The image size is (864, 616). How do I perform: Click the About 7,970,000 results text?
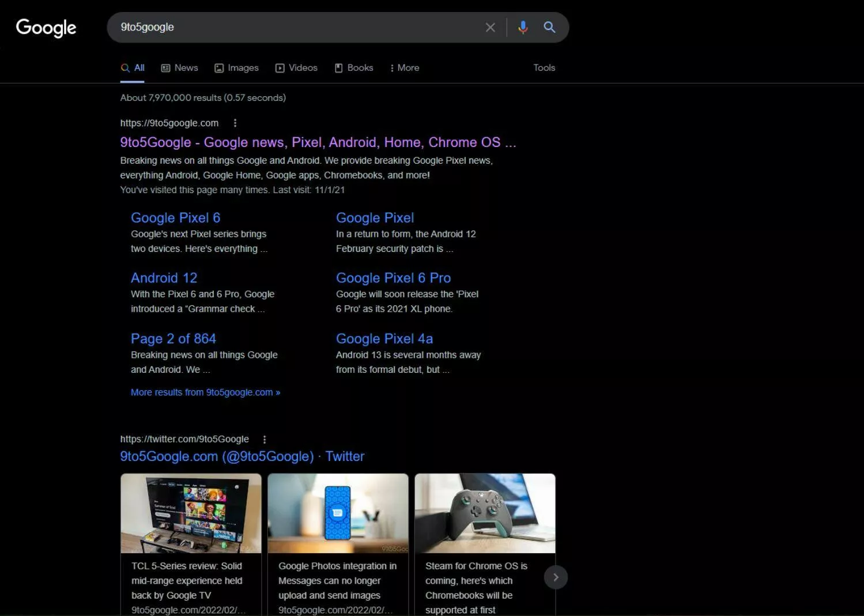click(203, 98)
